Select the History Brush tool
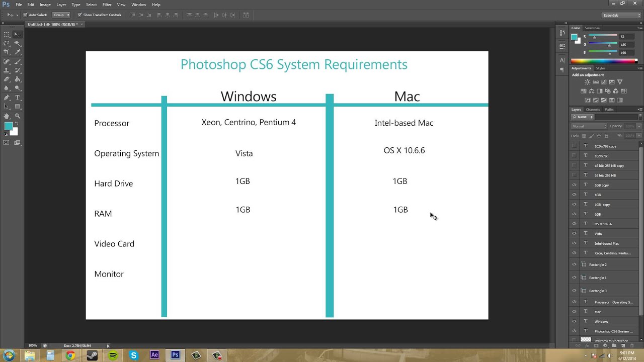This screenshot has height=362, width=644. (18, 70)
